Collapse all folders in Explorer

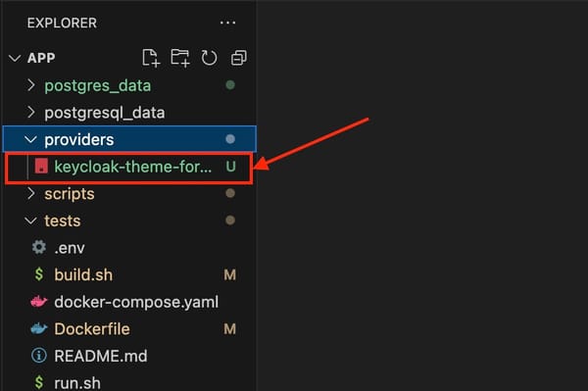[x=238, y=58]
